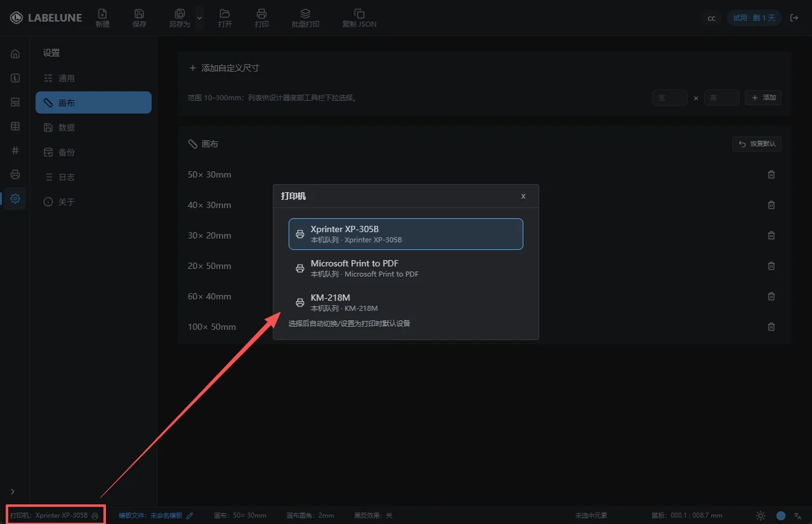Screen dimensions: 812x524
Task: Log out using the exit arrow icon
Action: pos(794,18)
